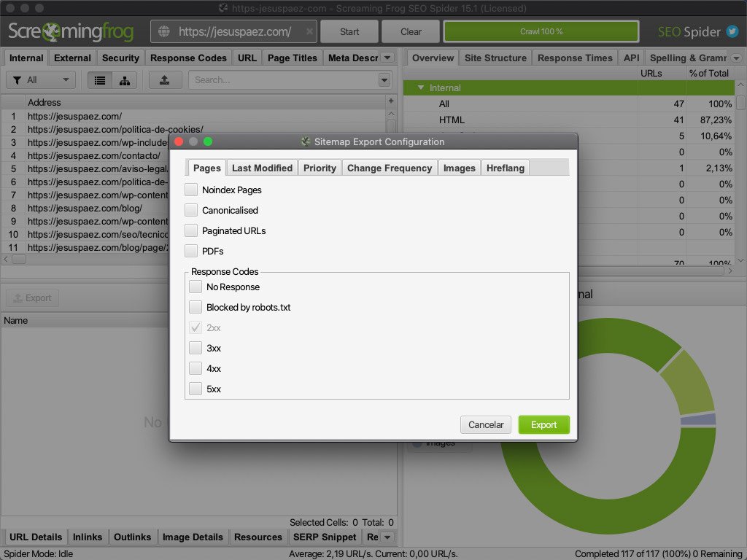Screen dimensions: 747x560
Task: Open the Last Modified tab
Action: pos(262,168)
